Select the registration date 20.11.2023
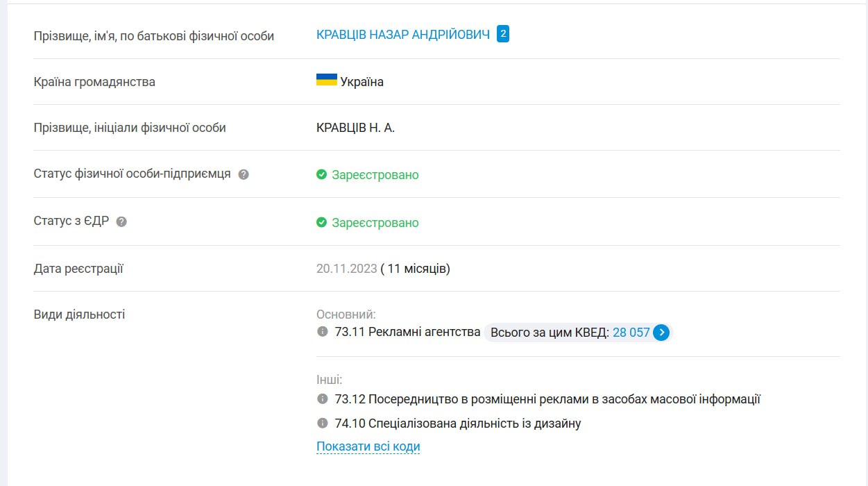This screenshot has height=486, width=868. [347, 269]
